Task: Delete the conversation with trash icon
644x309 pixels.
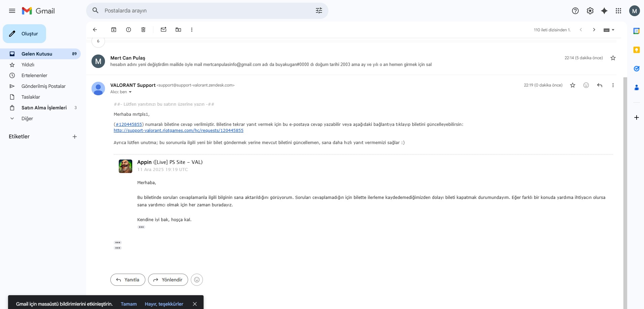Action: pyautogui.click(x=143, y=30)
